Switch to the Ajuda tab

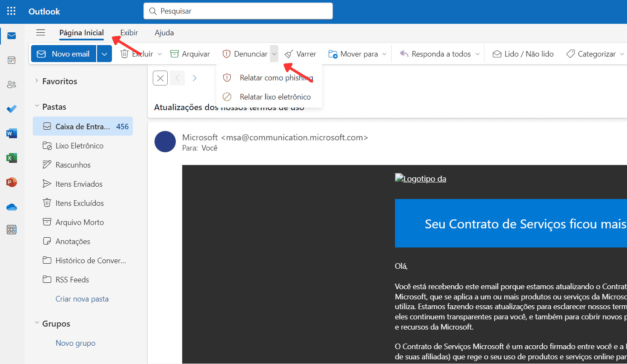pyautogui.click(x=164, y=33)
